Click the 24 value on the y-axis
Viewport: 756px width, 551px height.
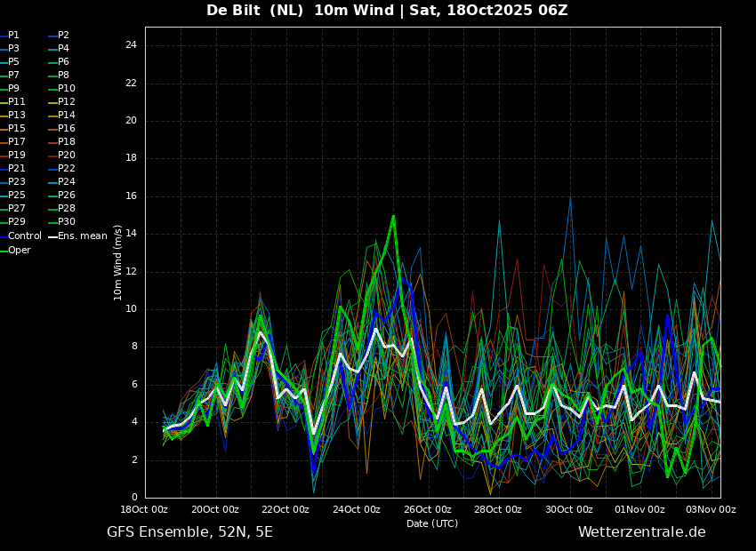click(x=131, y=45)
